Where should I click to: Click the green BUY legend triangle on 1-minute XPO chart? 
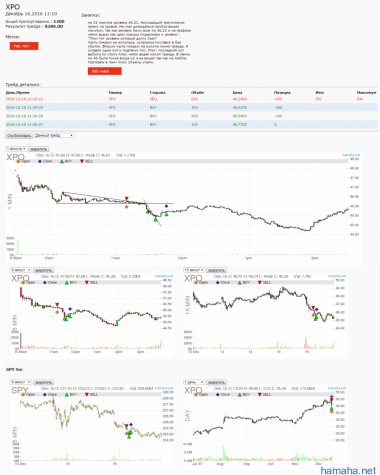[62, 161]
